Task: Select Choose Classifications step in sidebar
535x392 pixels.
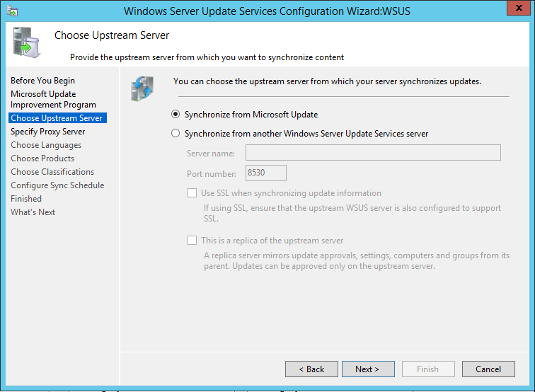Action: pos(52,172)
